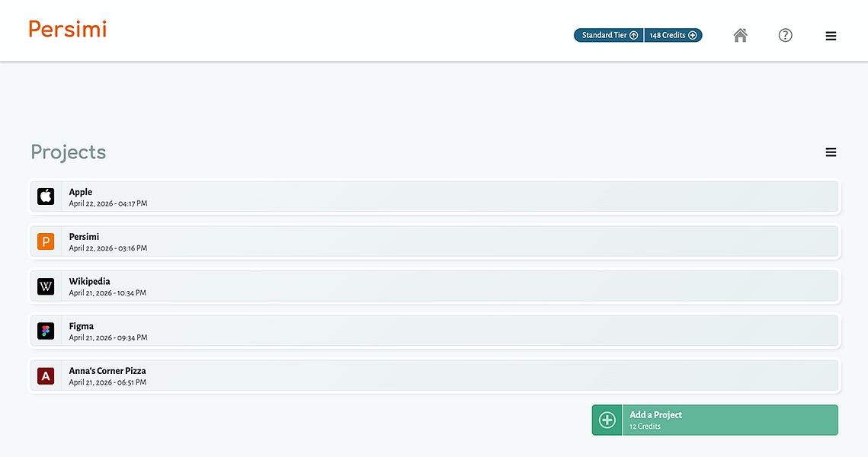
Task: Click the Wikipedia project W icon
Action: click(46, 286)
